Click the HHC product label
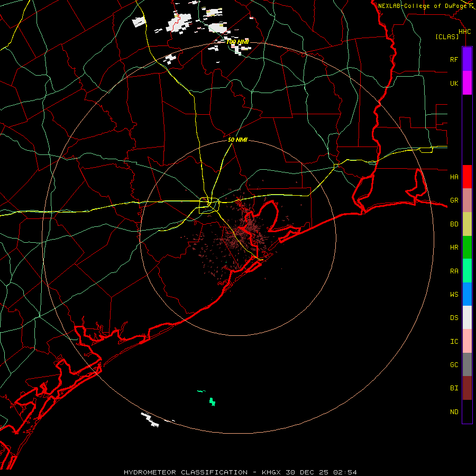Viewport: 476px width, 476px height. 464,32
